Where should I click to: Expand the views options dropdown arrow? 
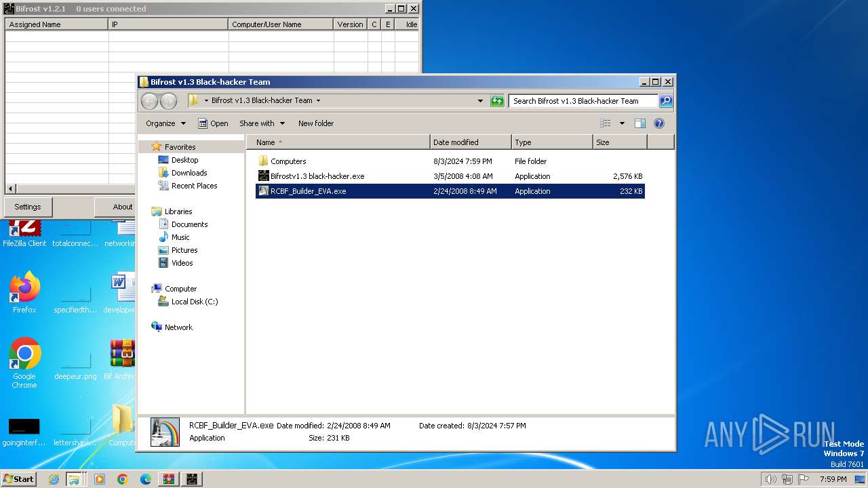coord(622,123)
